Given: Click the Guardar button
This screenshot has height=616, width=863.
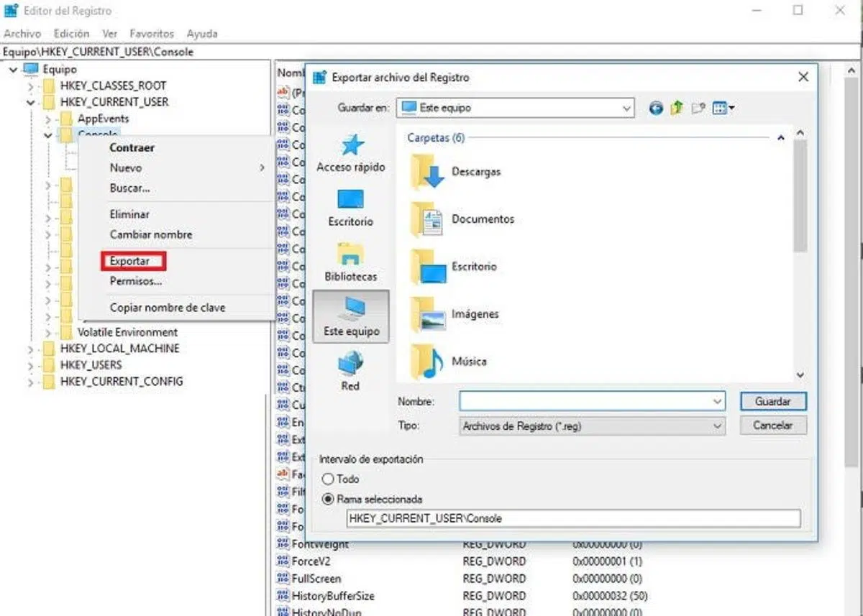Looking at the screenshot, I should tap(772, 402).
